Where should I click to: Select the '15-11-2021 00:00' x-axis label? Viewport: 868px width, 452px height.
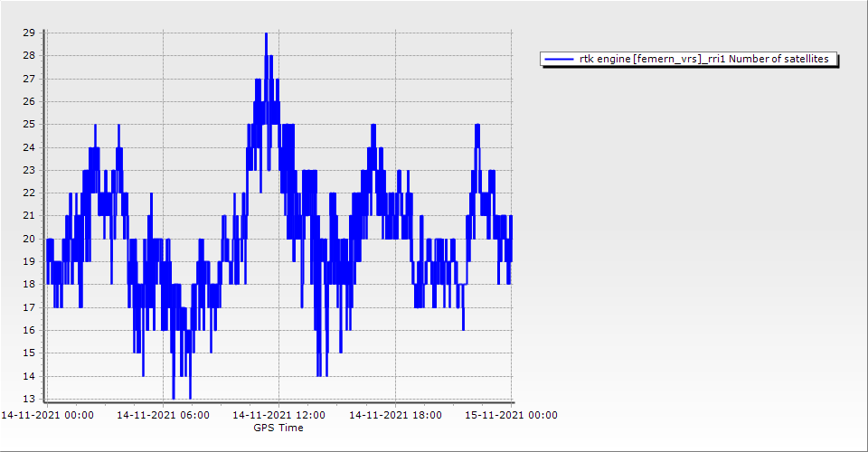[x=512, y=415]
